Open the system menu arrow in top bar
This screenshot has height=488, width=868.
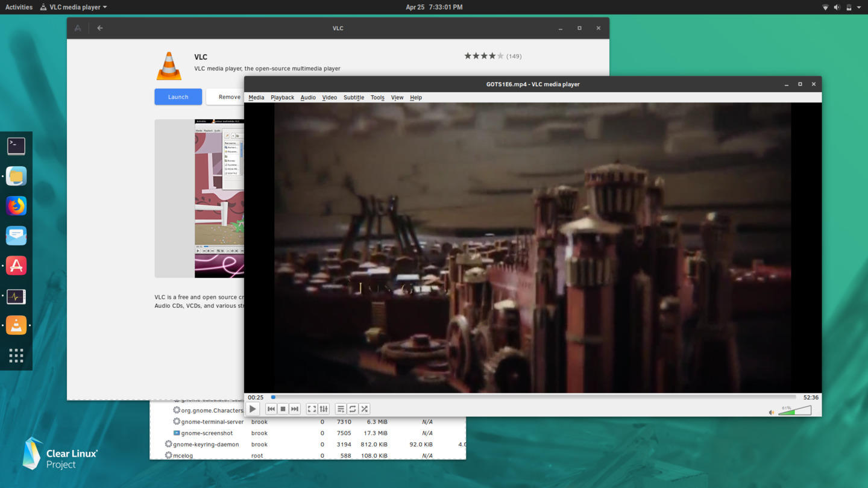pos(859,7)
